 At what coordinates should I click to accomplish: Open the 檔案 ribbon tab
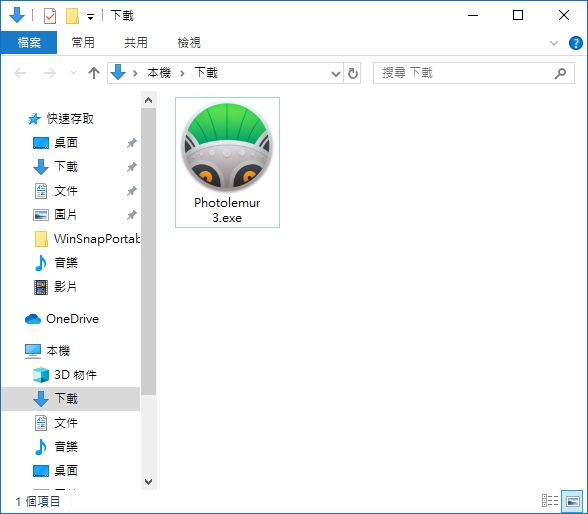tap(29, 42)
